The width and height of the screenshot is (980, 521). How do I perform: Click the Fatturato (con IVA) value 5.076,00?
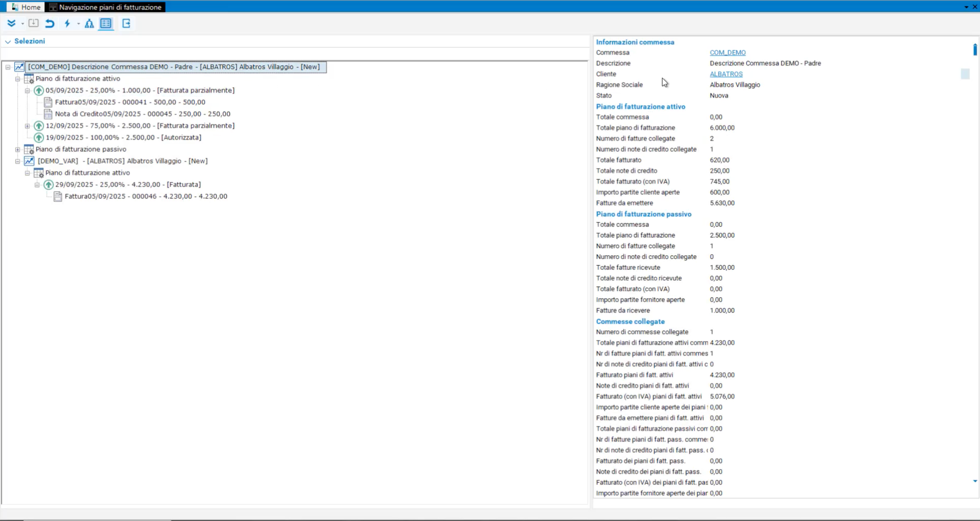(722, 396)
